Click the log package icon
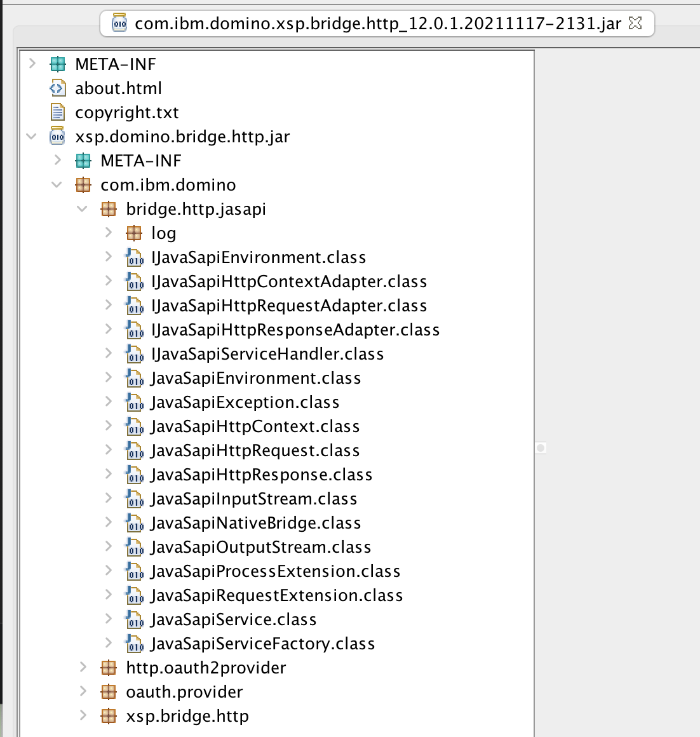This screenshot has width=700, height=737. [134, 233]
